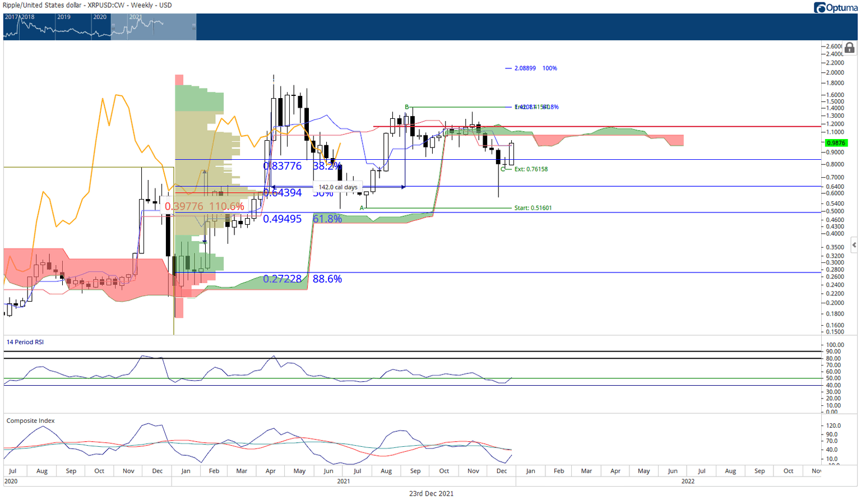
Task: Click the 88.6% Fibonacci percentage label
Action: (327, 279)
